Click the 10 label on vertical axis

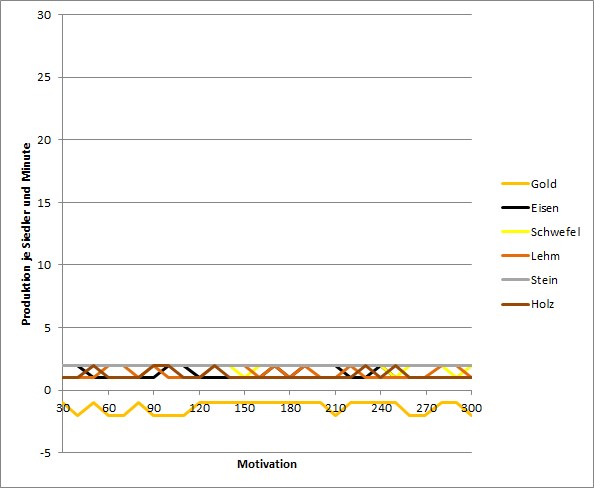pos(44,265)
